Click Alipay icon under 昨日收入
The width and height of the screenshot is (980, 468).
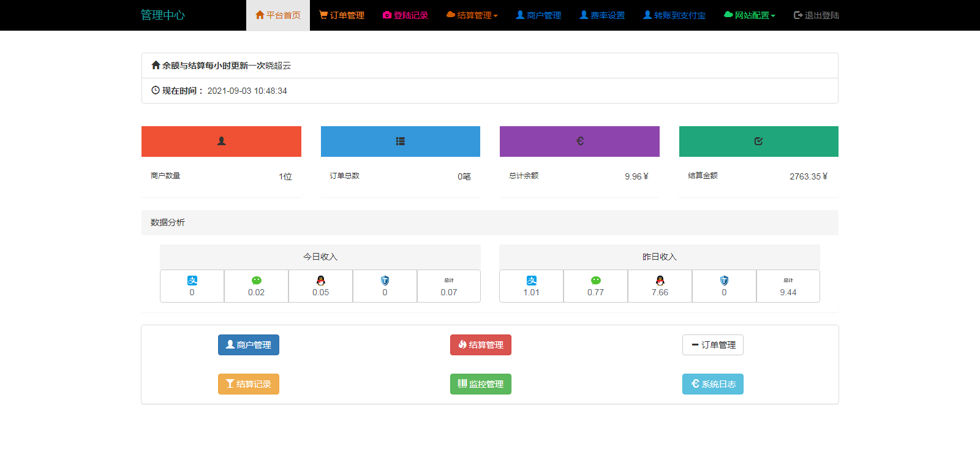[532, 281]
